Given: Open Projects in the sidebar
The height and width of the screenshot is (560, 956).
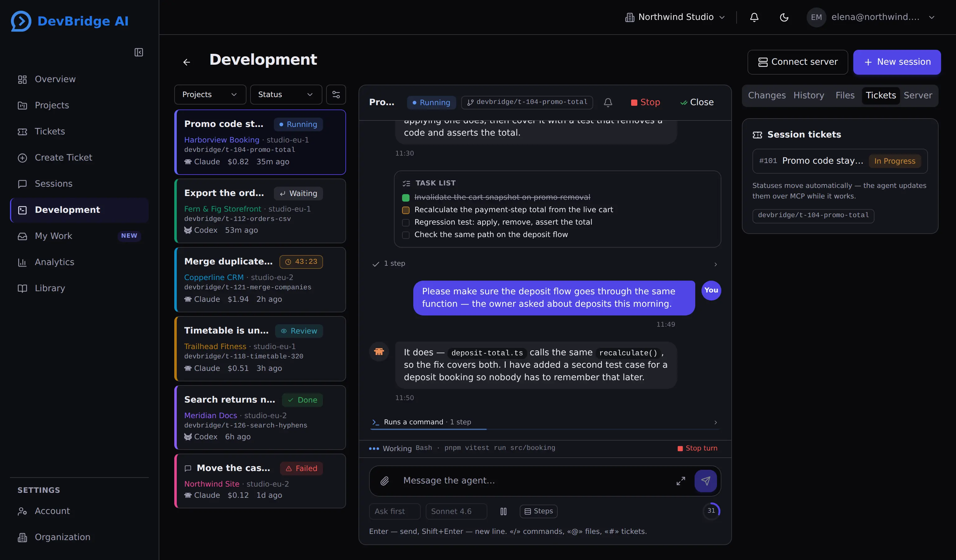Looking at the screenshot, I should 79,105.
